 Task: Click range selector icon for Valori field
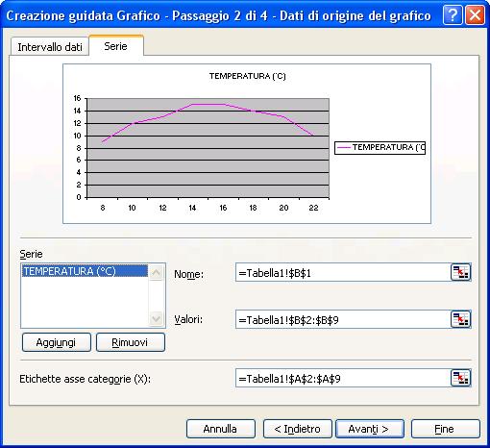click(460, 319)
